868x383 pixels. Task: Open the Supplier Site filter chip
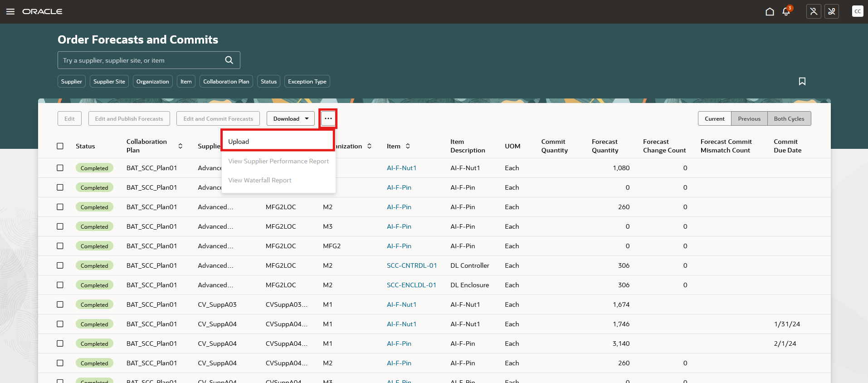click(109, 82)
